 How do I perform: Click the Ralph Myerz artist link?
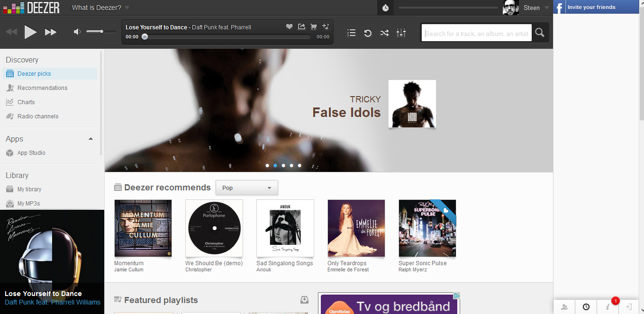[413, 269]
